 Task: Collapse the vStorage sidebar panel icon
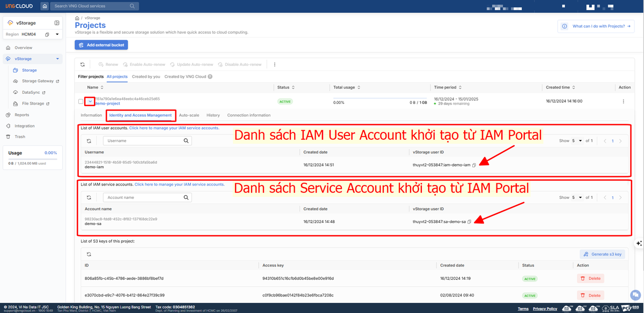click(57, 23)
